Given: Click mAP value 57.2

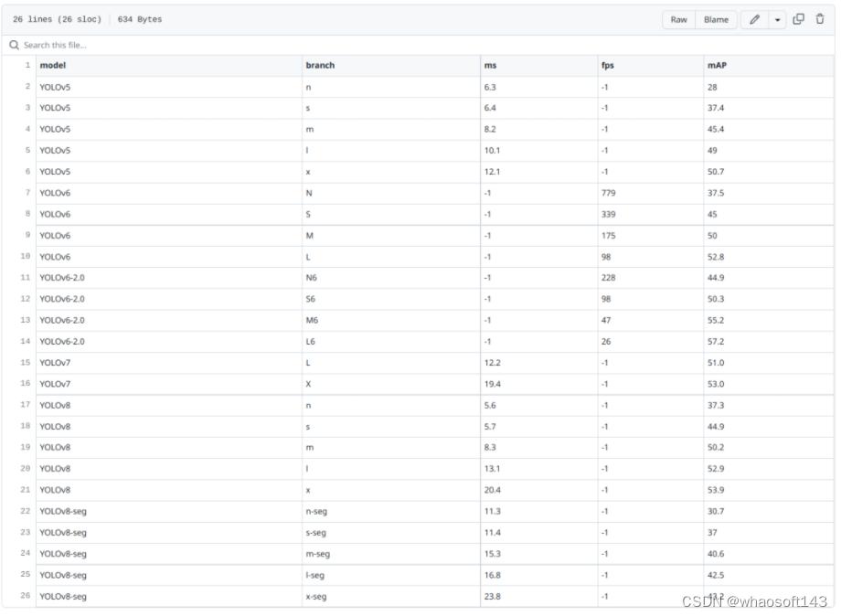Looking at the screenshot, I should click(716, 342).
